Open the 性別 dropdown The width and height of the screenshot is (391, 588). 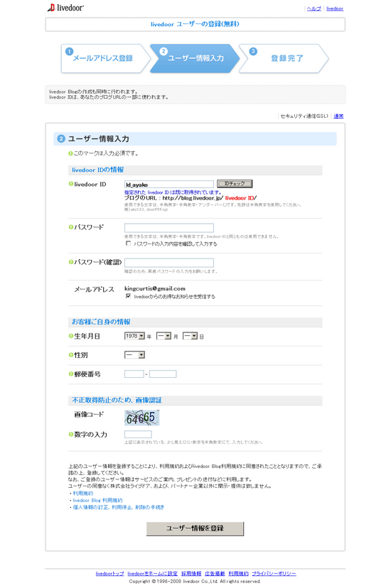pos(134,355)
